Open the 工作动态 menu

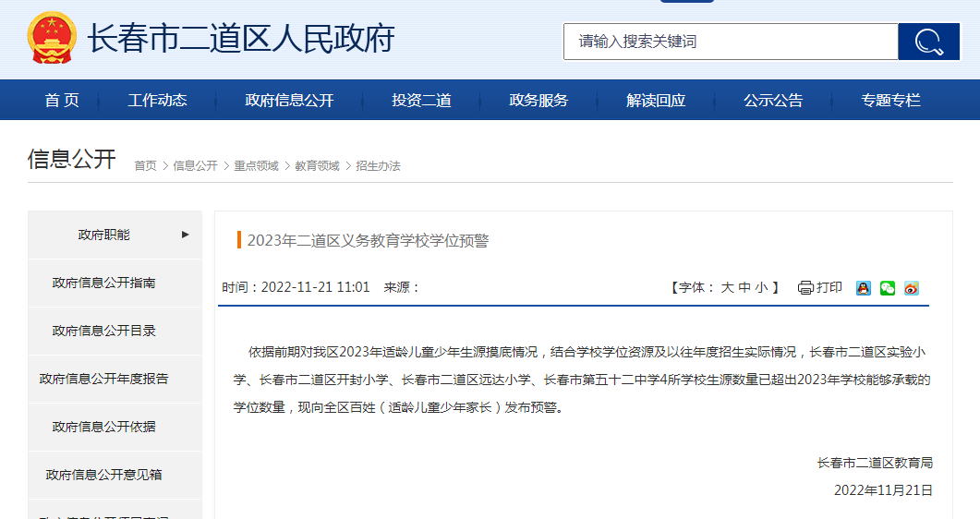(158, 100)
